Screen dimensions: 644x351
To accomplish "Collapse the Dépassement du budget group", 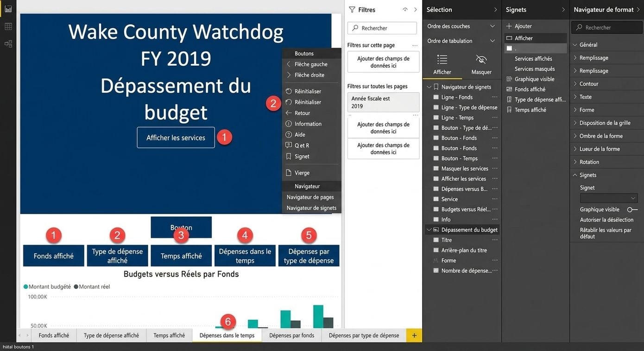I will tap(429, 230).
